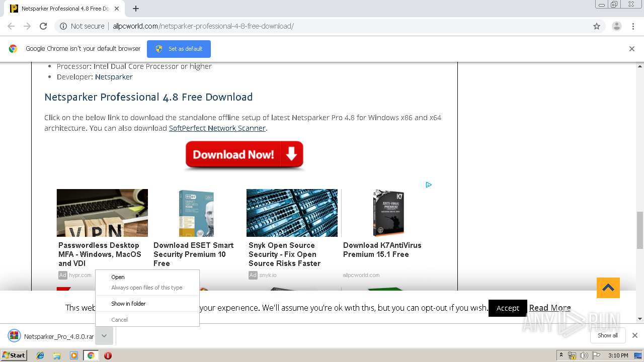Open the Chrome three-dot menu
This screenshot has width=644, height=362.
pos(633,26)
